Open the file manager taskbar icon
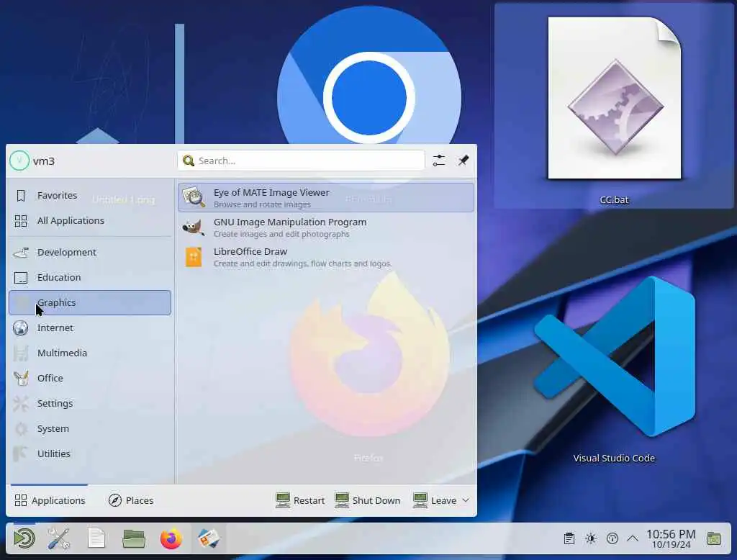 coord(134,539)
